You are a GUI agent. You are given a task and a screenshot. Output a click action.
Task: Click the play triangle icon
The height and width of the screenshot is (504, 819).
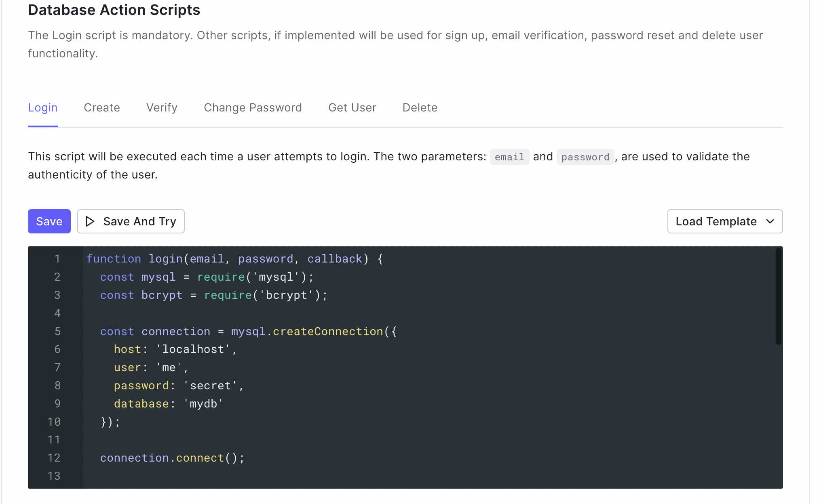pos(90,221)
